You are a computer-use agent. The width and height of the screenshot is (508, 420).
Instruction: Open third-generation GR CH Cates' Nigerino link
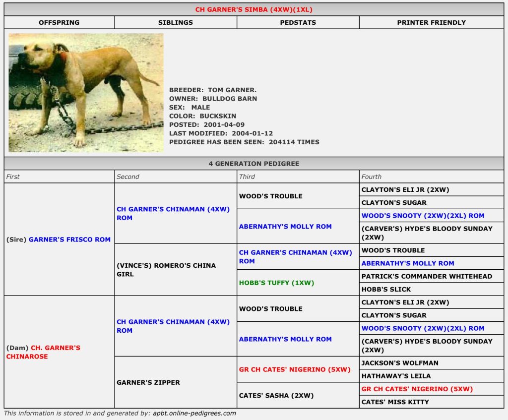click(x=295, y=369)
